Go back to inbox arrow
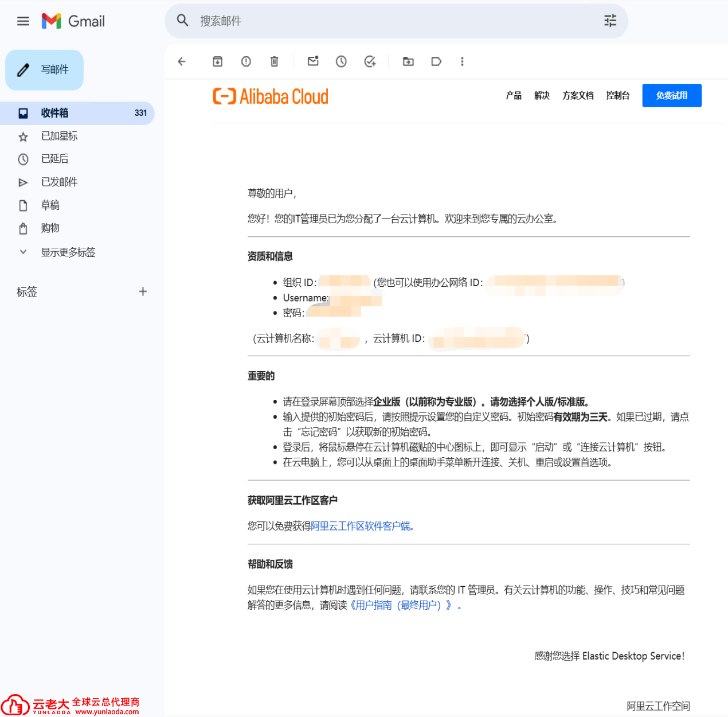This screenshot has height=717, width=728. click(182, 61)
